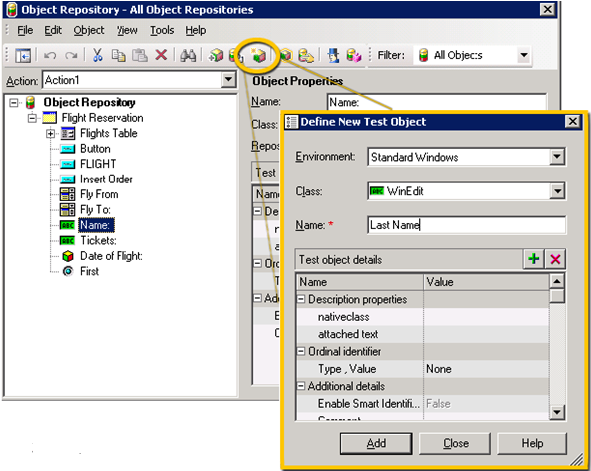Viewport: 591px width, 471px height.
Task: Open Find and Replace with the binoculars icon
Action: 188,56
